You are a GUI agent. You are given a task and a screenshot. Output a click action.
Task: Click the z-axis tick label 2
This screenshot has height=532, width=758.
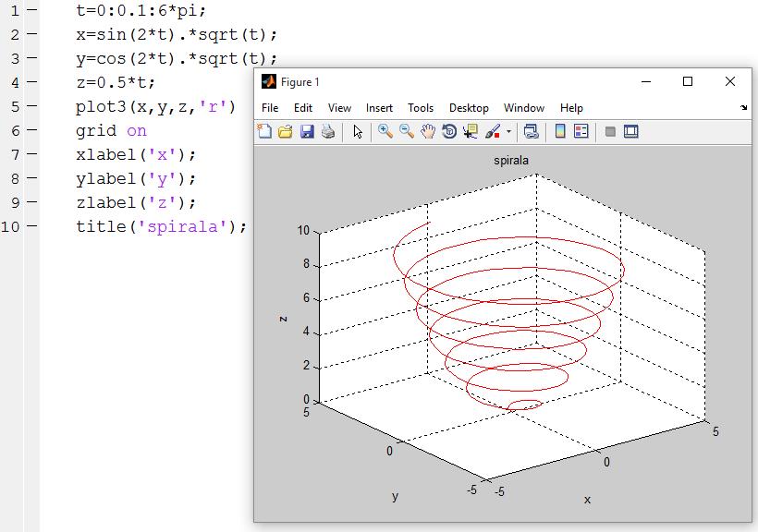click(x=307, y=366)
